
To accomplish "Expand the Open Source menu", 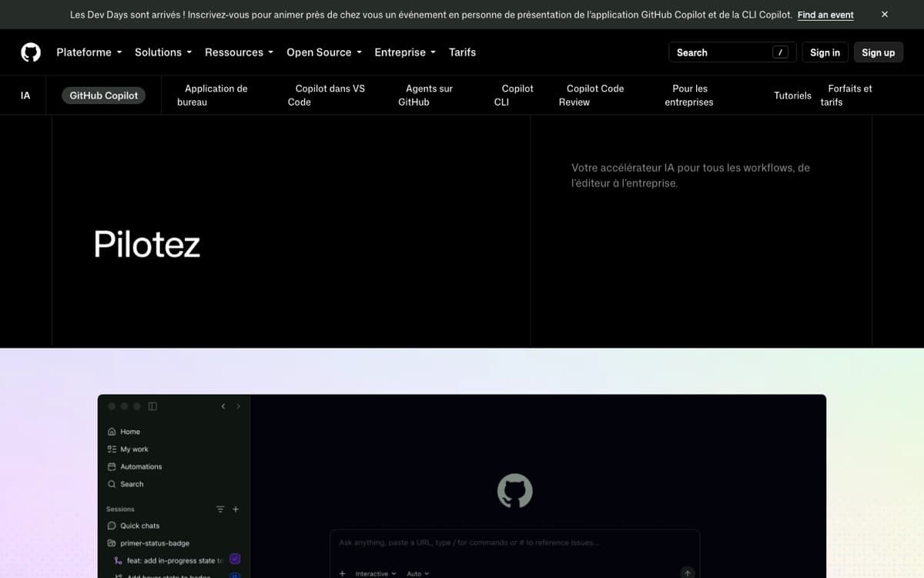I will tap(324, 52).
